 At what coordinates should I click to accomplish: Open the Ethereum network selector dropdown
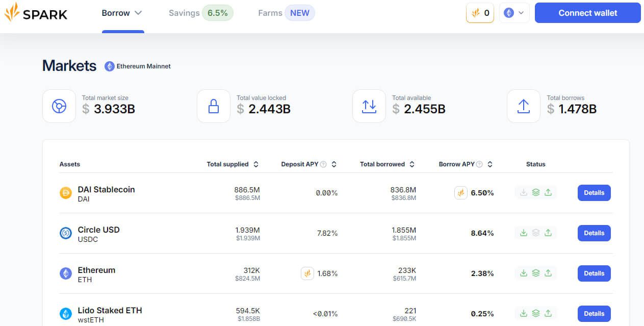[x=514, y=13]
